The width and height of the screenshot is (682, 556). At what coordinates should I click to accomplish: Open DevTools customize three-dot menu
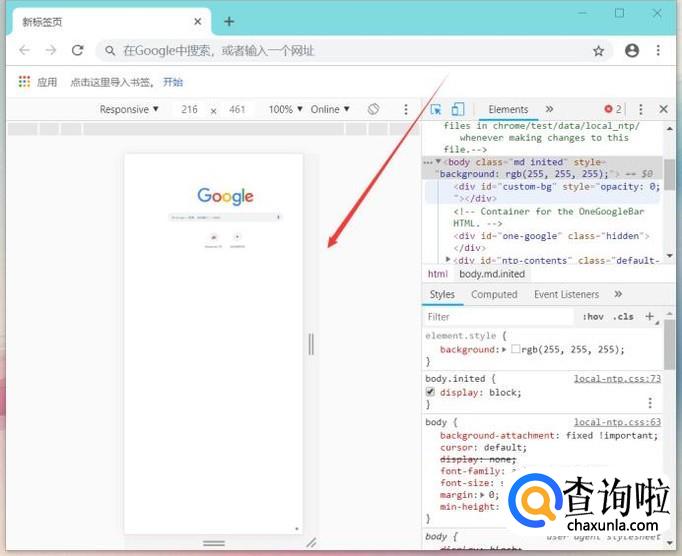(641, 109)
